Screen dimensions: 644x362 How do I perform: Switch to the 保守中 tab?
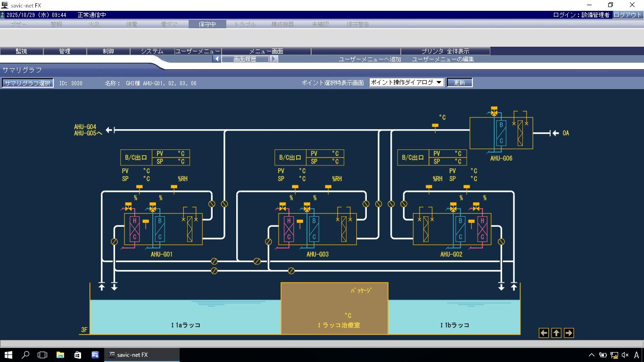(x=207, y=24)
